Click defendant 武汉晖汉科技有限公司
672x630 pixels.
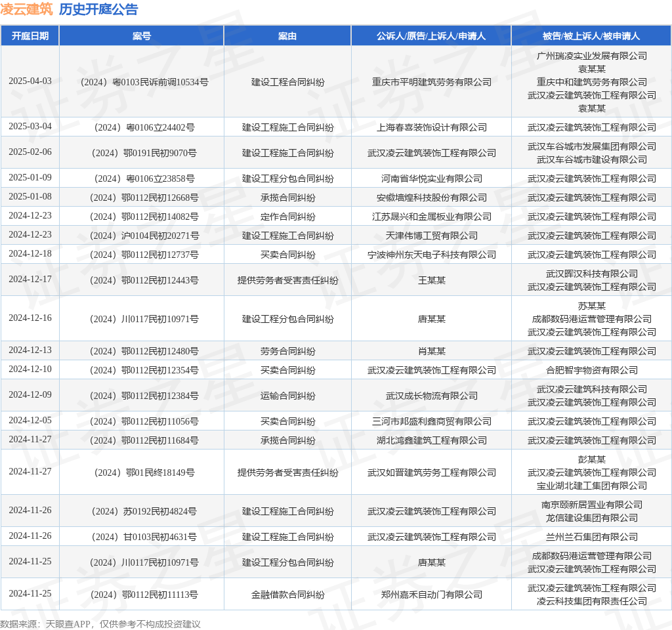(x=592, y=274)
